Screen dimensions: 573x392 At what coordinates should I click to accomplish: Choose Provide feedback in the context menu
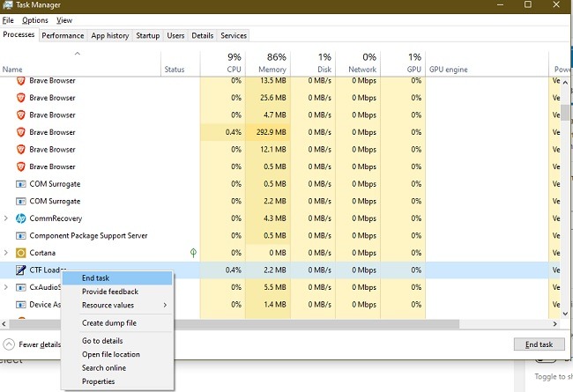[x=117, y=292]
